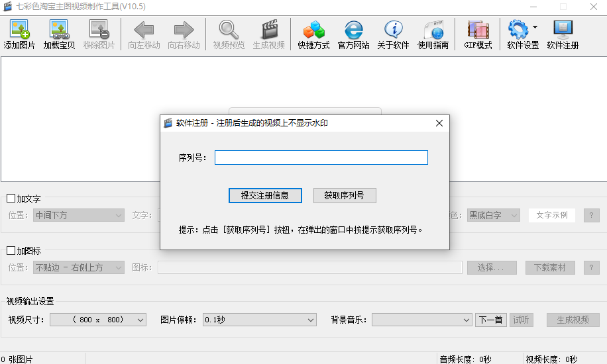The height and width of the screenshot is (364, 607).
Task: Click the 文字示例 button
Action: point(551,215)
